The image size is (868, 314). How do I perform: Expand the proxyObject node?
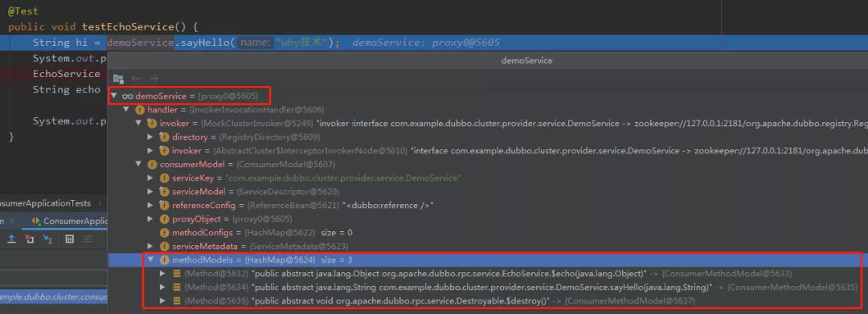click(150, 219)
